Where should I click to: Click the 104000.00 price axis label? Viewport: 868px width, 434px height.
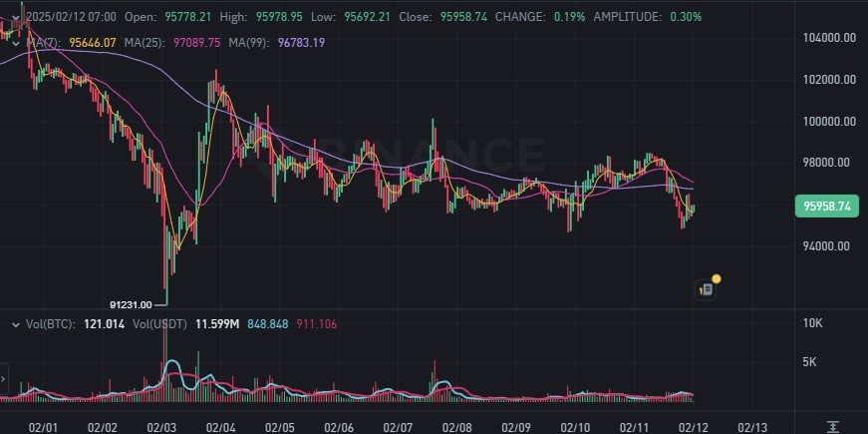[829, 38]
